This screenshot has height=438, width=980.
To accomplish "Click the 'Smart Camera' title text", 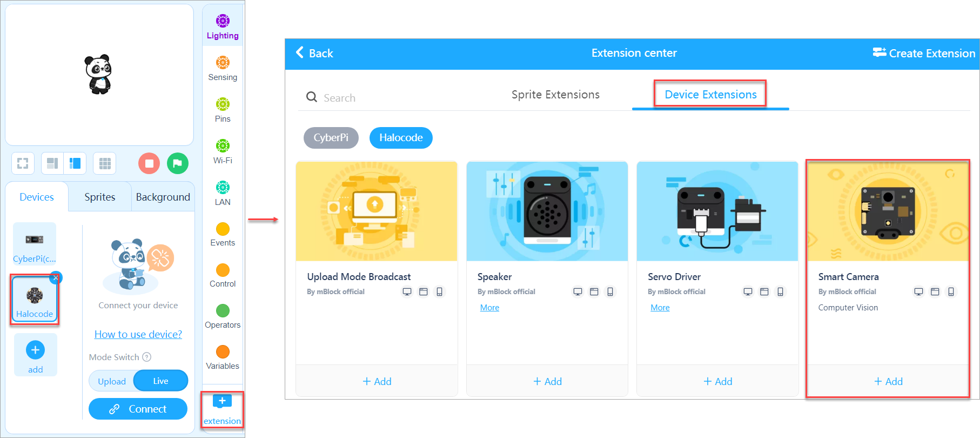I will pyautogui.click(x=848, y=277).
